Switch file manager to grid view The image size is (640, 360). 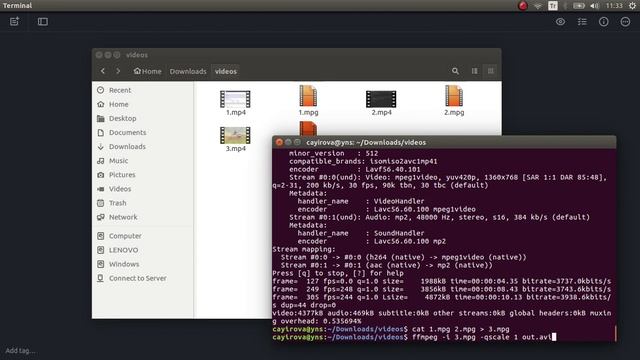tap(491, 71)
